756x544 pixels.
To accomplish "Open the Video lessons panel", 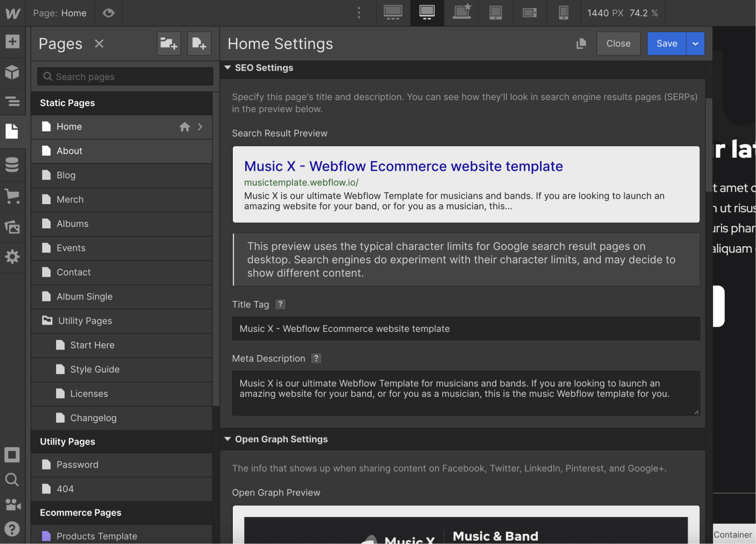I will 12,504.
